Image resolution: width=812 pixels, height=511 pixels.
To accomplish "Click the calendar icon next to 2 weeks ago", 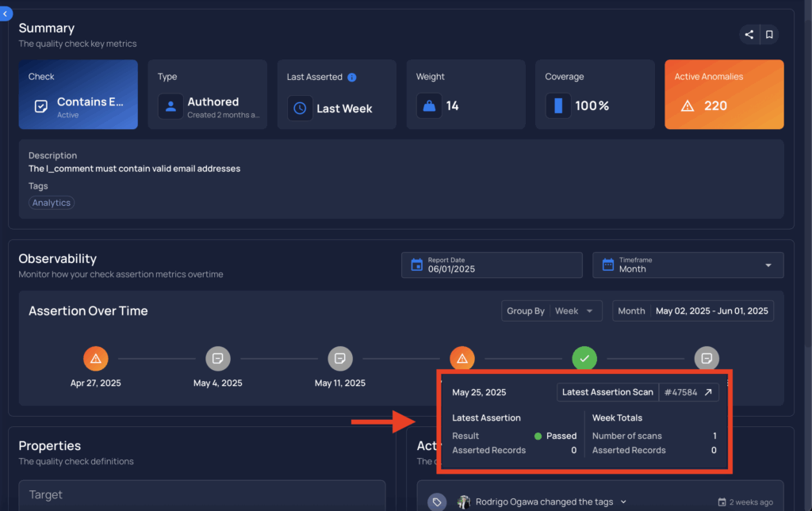I will click(722, 502).
